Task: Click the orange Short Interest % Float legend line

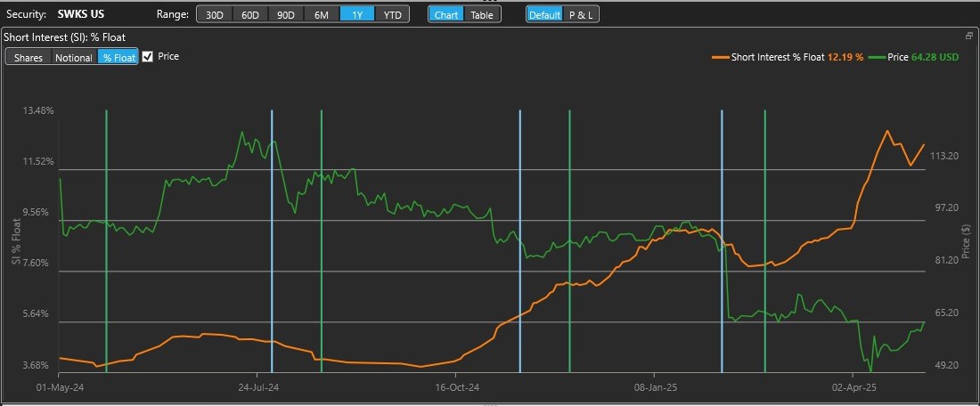Action: coord(720,57)
